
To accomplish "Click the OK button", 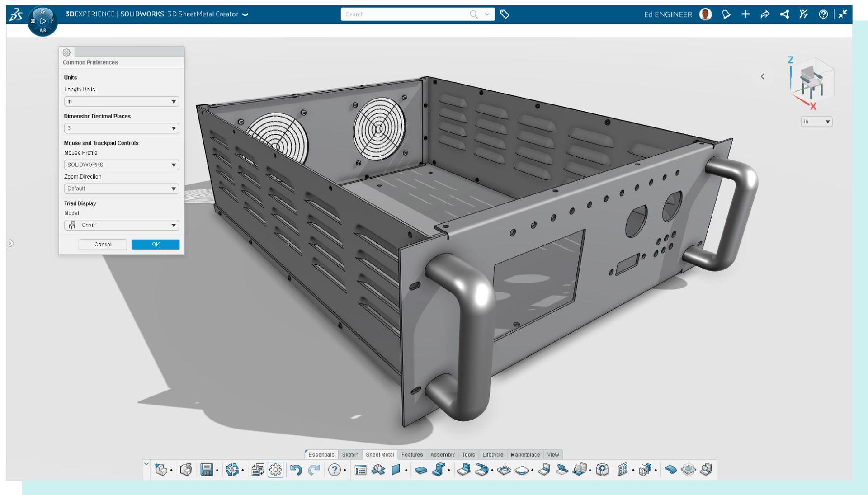I will 156,245.
